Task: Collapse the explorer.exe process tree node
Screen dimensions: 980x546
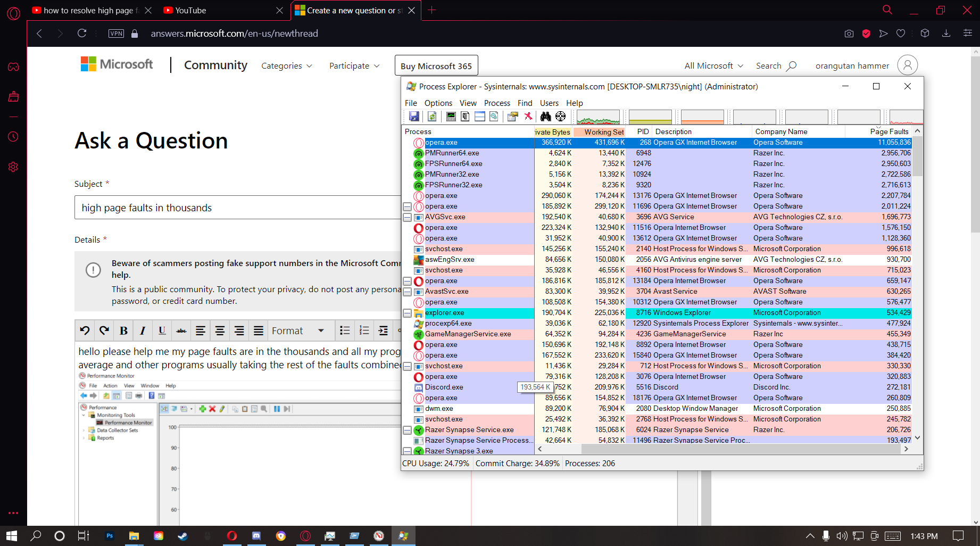Action: point(407,313)
